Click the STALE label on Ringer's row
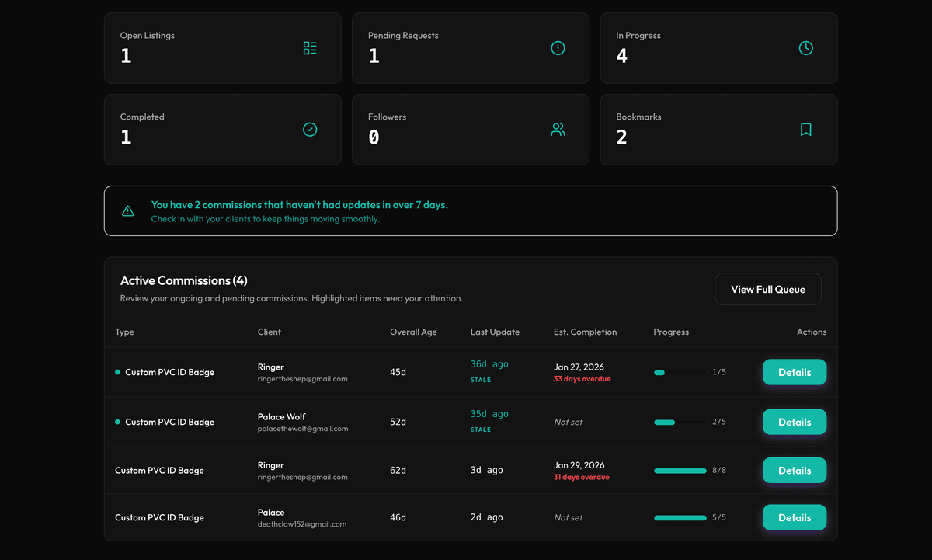Viewport: 932px width, 560px height. [481, 380]
